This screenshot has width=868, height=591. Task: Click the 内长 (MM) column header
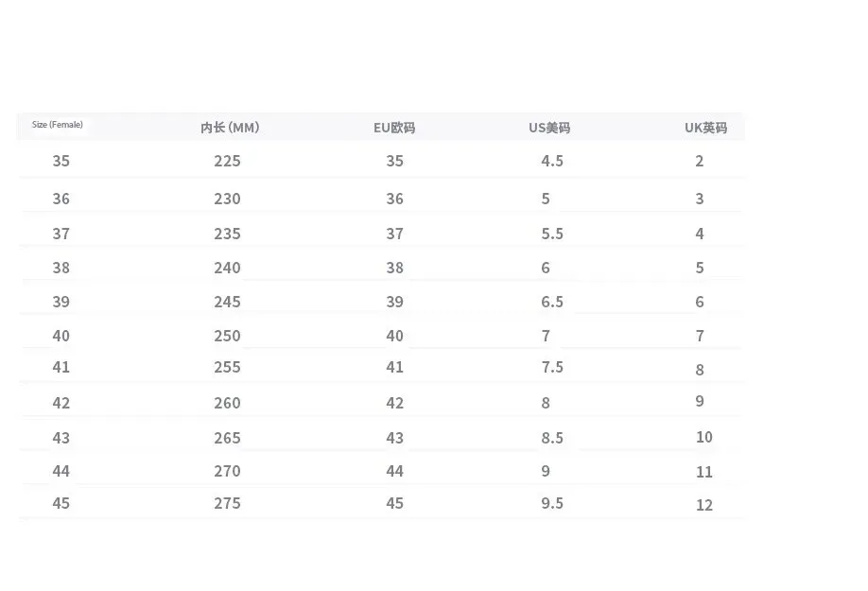229,128
